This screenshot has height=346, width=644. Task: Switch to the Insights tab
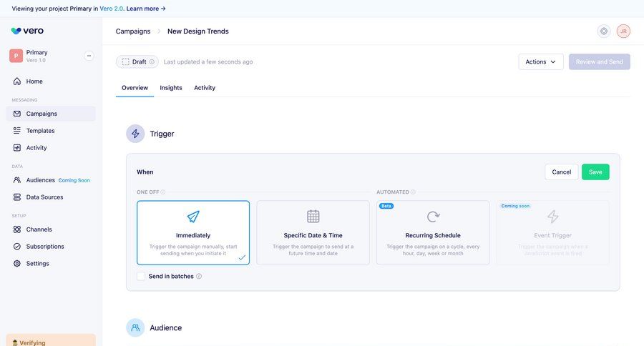point(171,88)
